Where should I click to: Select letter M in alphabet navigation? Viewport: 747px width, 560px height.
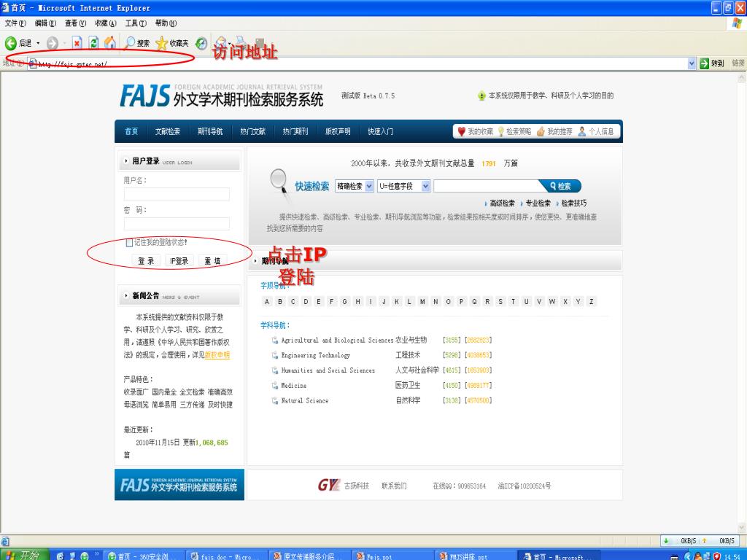(422, 301)
